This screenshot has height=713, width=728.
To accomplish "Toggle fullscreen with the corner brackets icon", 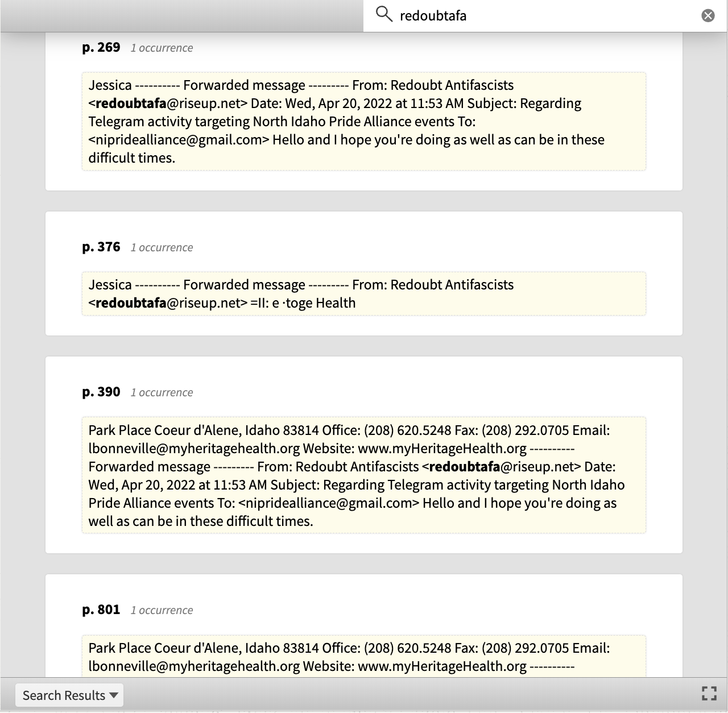I will [x=709, y=693].
